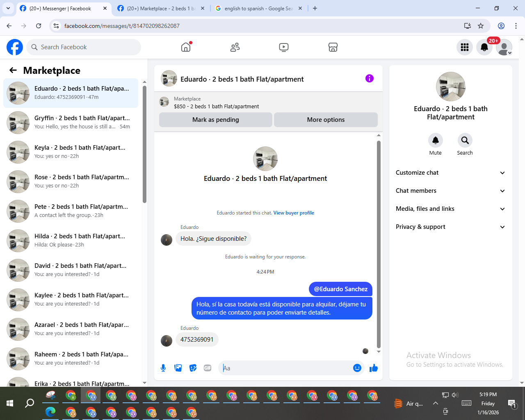This screenshot has width=525, height=420.
Task: View site information icon in address bar
Action: click(57, 26)
